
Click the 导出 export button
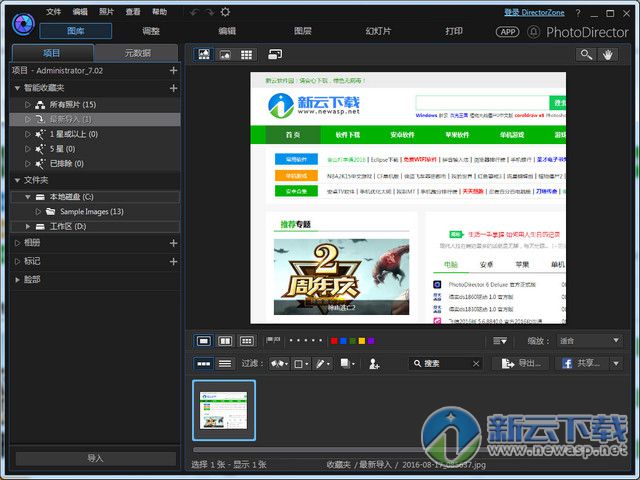(522, 364)
